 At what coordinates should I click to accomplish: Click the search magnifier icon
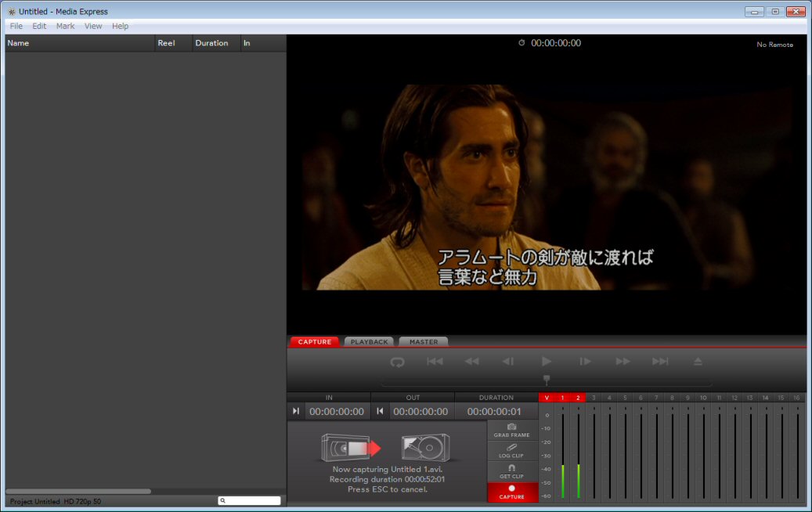(x=222, y=500)
